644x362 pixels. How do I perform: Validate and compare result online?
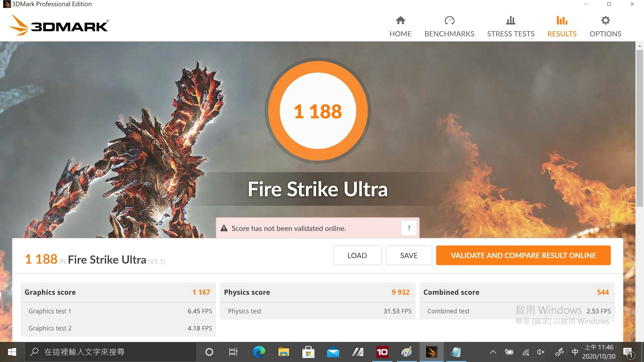click(x=523, y=255)
